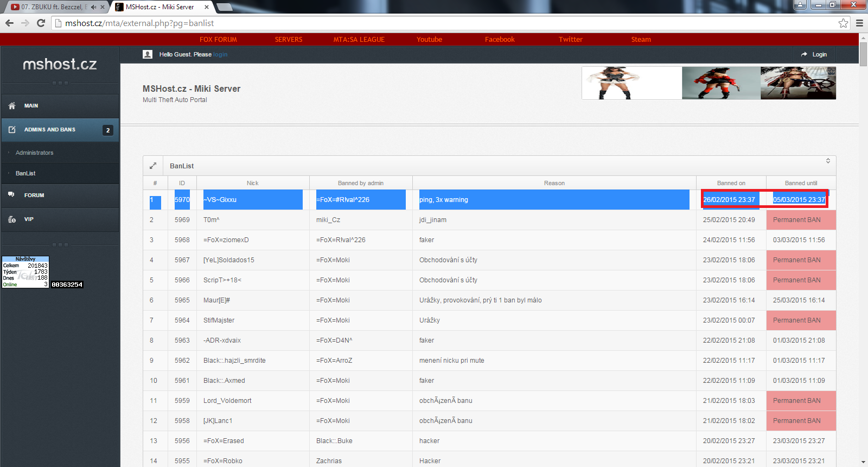Collapse the BanList panel with chevron toggle

(x=828, y=161)
